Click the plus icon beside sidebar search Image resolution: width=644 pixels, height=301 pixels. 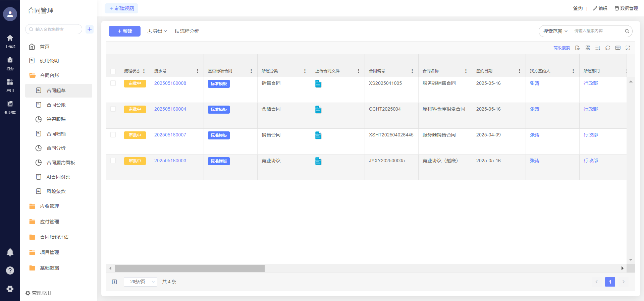click(x=90, y=29)
